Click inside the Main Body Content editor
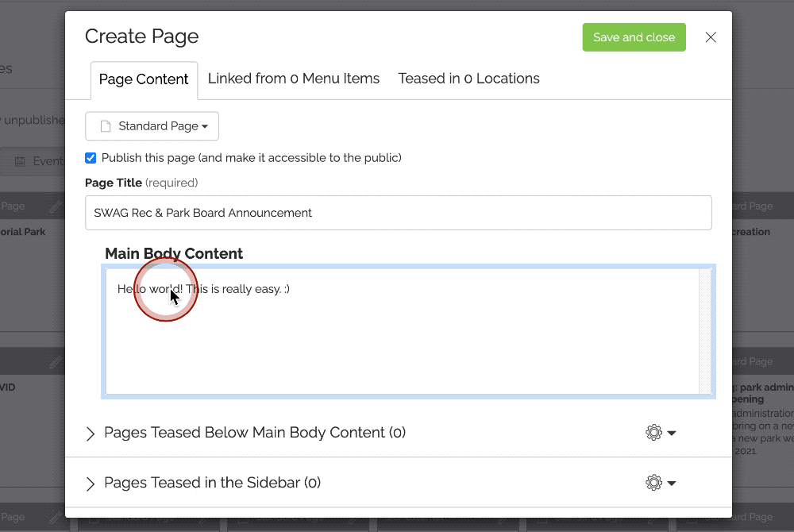 [x=403, y=331]
